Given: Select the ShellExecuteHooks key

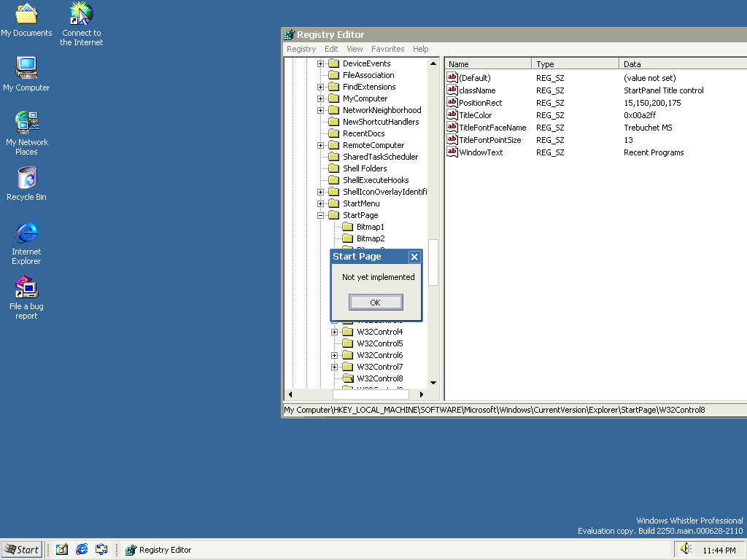Looking at the screenshot, I should (376, 180).
